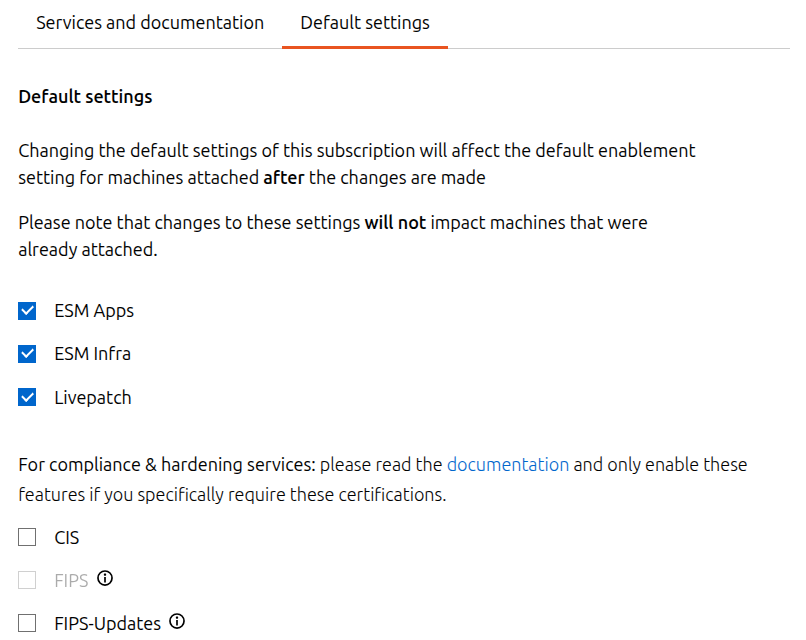Image resolution: width=806 pixels, height=640 pixels.
Task: Click the info icon beside FIPS-Updates
Action: pyautogui.click(x=177, y=621)
